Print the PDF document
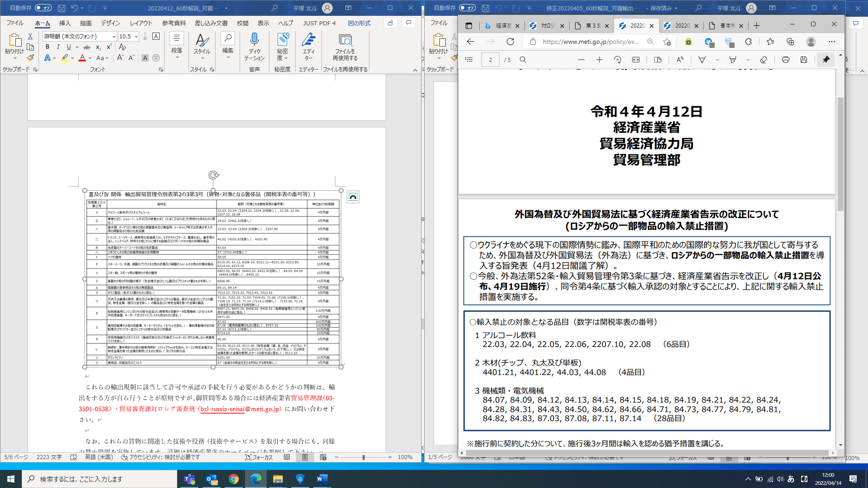The height and width of the screenshot is (488, 868). [x=786, y=60]
